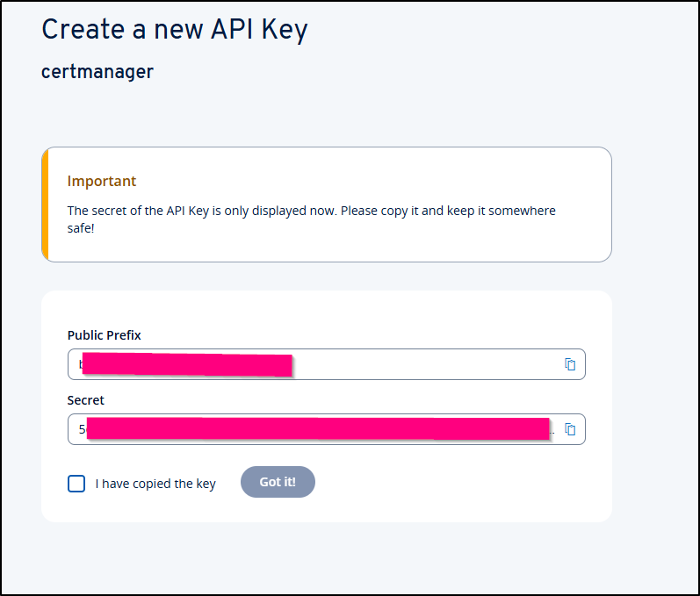The height and width of the screenshot is (596, 700).
Task: Click the pink redaction over the secret
Action: [318, 428]
